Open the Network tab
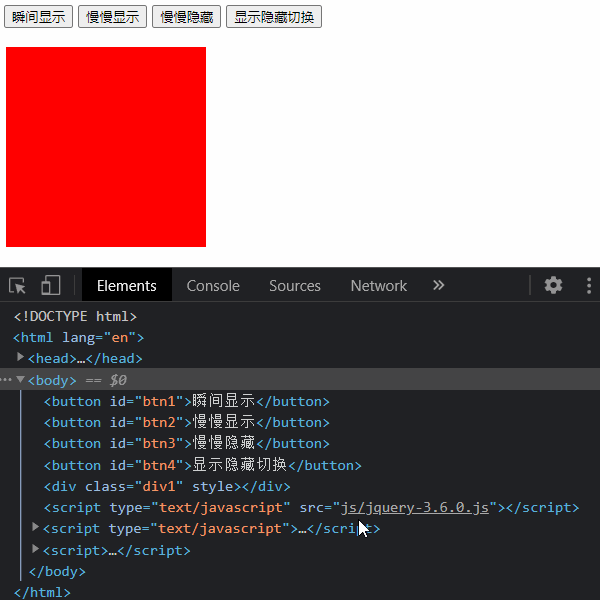The image size is (600, 600). click(x=379, y=285)
